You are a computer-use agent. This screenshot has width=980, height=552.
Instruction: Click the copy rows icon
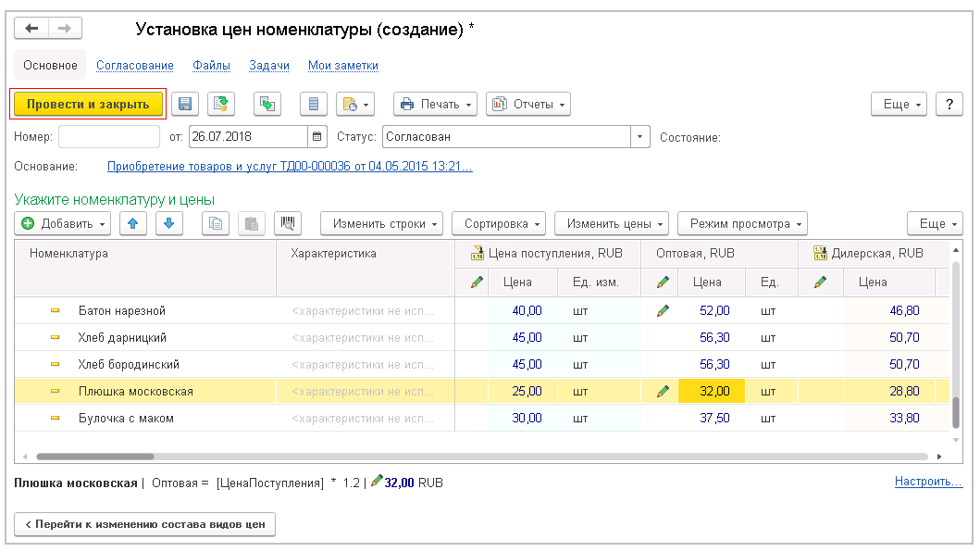pos(216,223)
